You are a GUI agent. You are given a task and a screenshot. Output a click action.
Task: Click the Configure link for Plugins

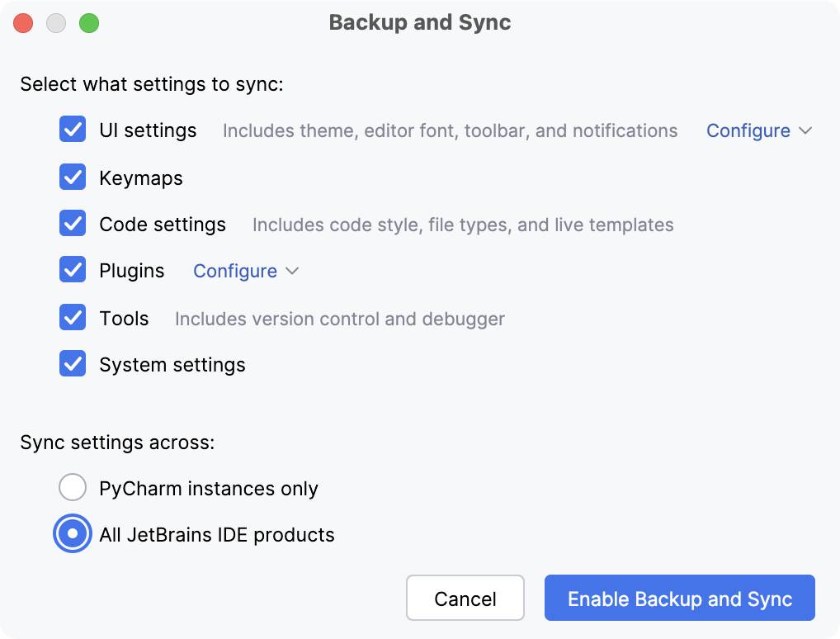(x=234, y=271)
